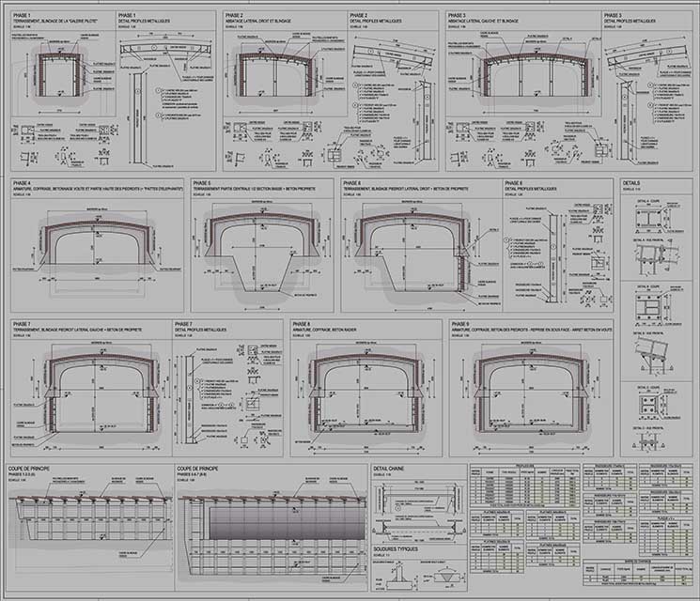Click the 'PHASE 2' Abbatage Lateral Droit title

tap(258, 18)
